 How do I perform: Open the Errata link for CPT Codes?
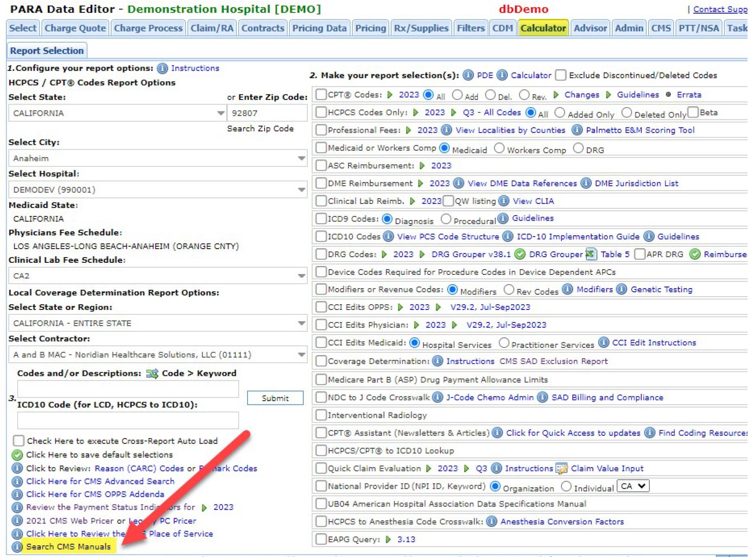pyautogui.click(x=689, y=95)
